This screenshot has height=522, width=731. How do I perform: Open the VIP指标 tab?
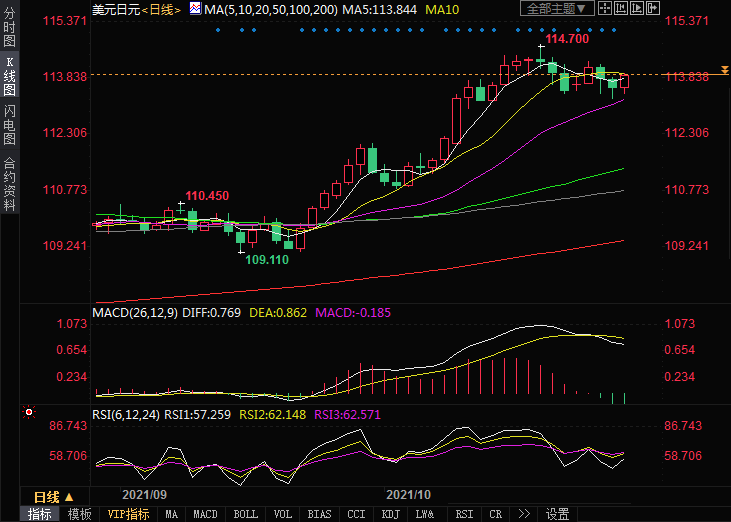(x=128, y=514)
